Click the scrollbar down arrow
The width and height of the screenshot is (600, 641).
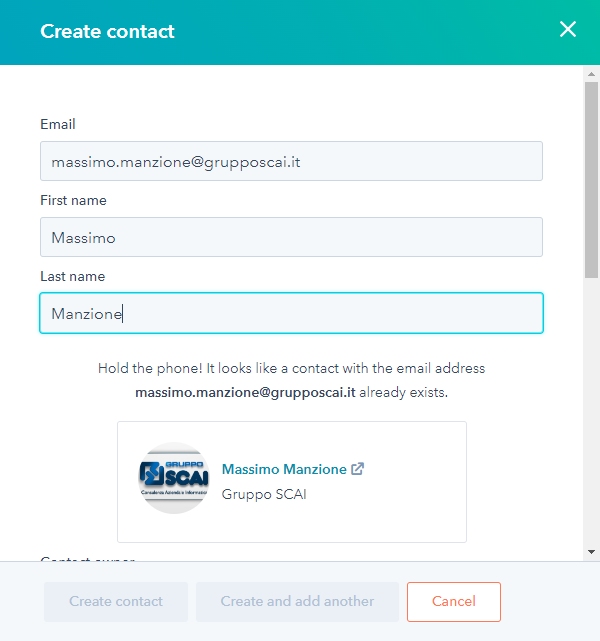591,551
